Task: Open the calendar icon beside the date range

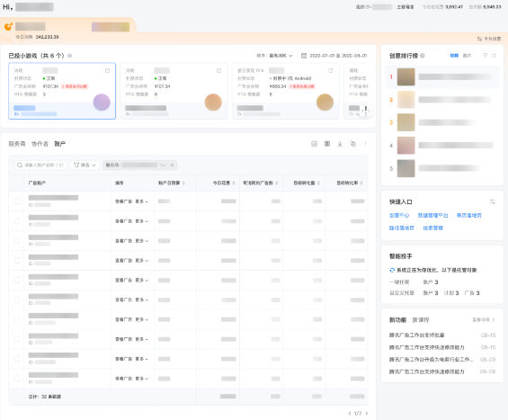Action: point(304,56)
